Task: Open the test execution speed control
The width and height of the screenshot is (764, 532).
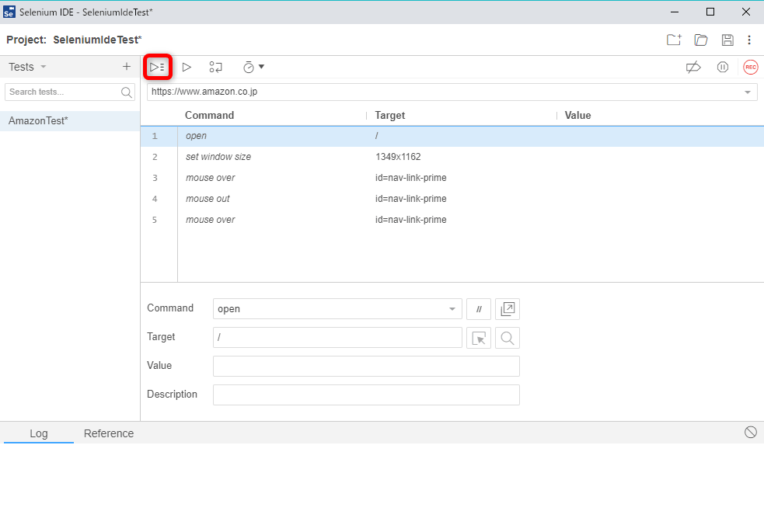Action: click(x=253, y=67)
